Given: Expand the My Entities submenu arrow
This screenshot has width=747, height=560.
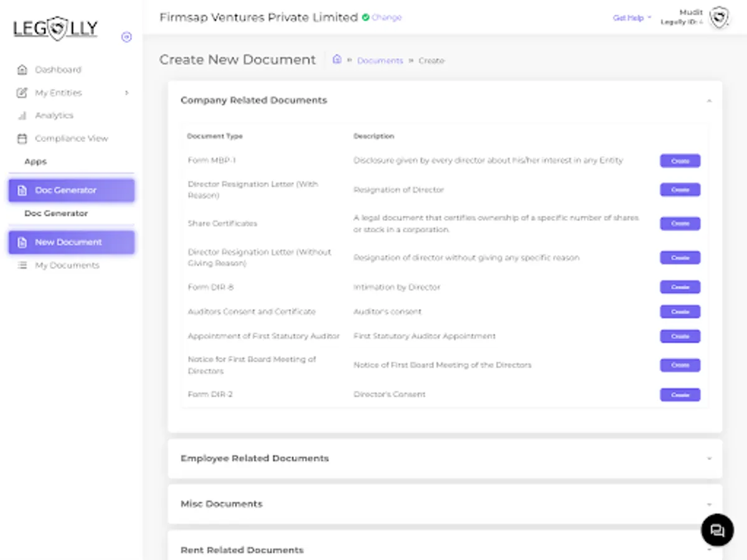Looking at the screenshot, I should [126, 93].
